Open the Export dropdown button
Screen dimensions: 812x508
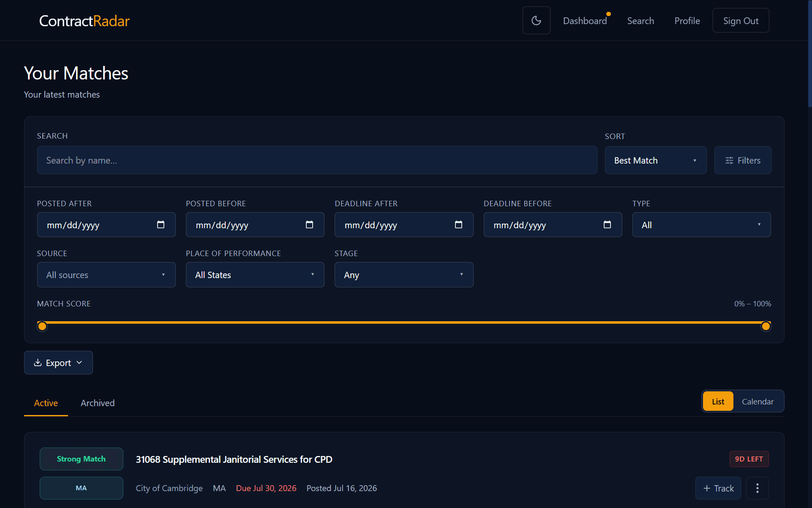pos(58,363)
